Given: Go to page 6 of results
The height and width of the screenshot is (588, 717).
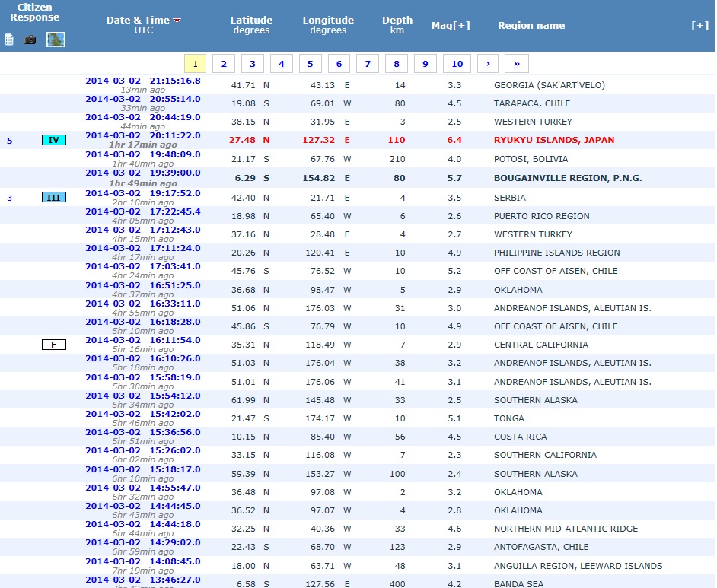Looking at the screenshot, I should click(x=339, y=64).
